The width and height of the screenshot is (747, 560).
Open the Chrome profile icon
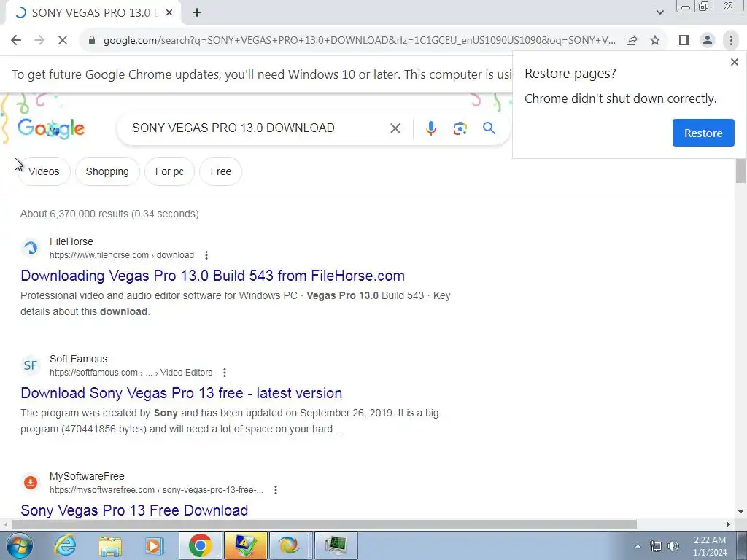708,41
